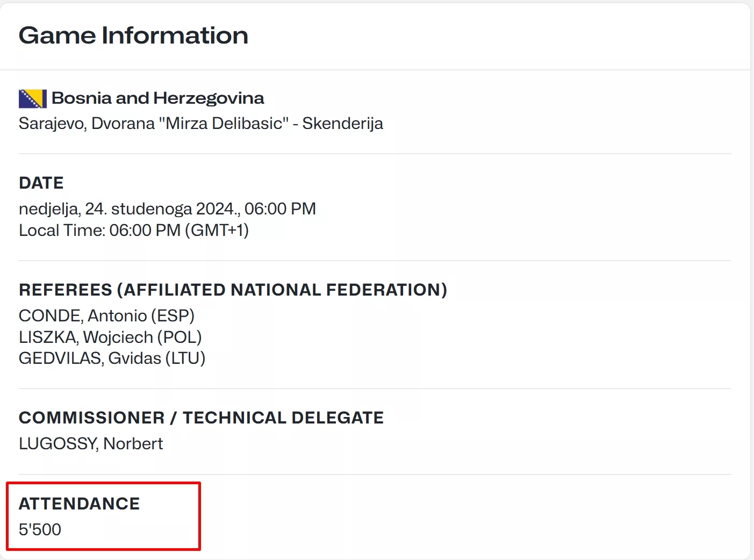Click the Referees section heading
This screenshot has height=560, width=754.
pos(233,290)
